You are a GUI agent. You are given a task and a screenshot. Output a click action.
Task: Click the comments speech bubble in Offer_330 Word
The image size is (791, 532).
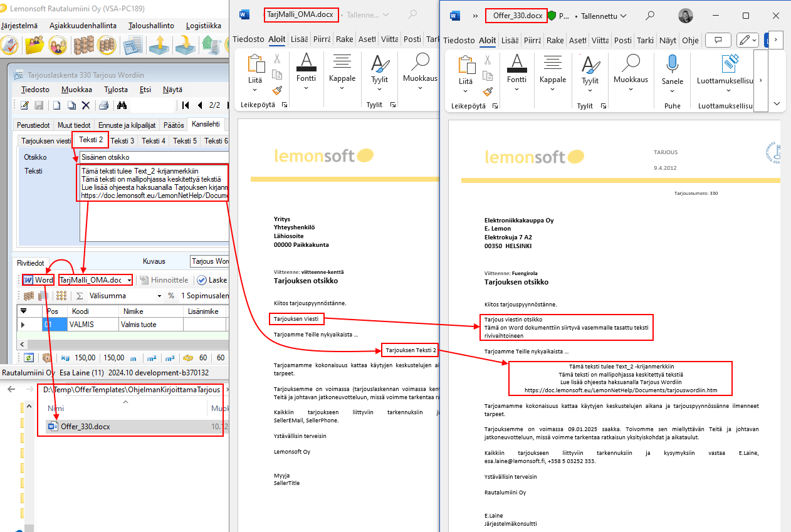click(x=718, y=40)
